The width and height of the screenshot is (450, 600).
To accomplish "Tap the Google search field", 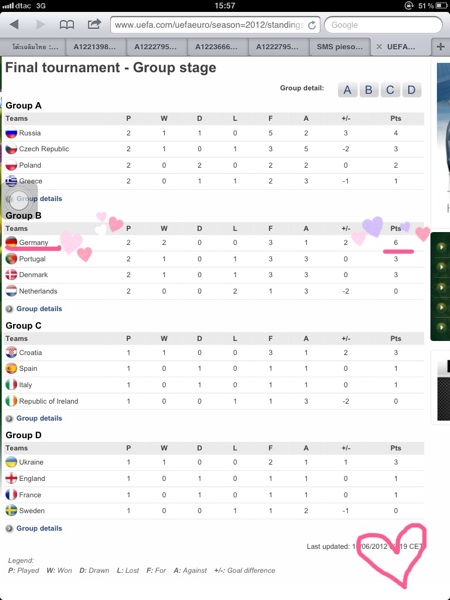I will pyautogui.click(x=383, y=25).
